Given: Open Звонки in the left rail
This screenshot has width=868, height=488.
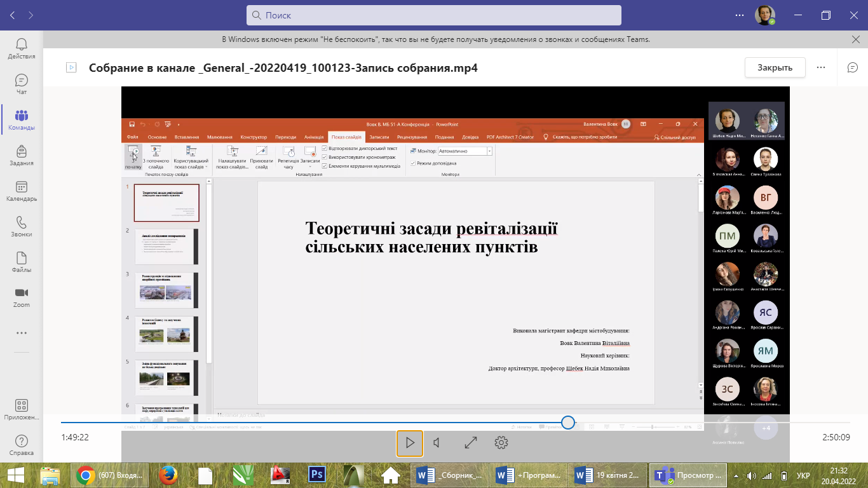Looking at the screenshot, I should click(21, 226).
